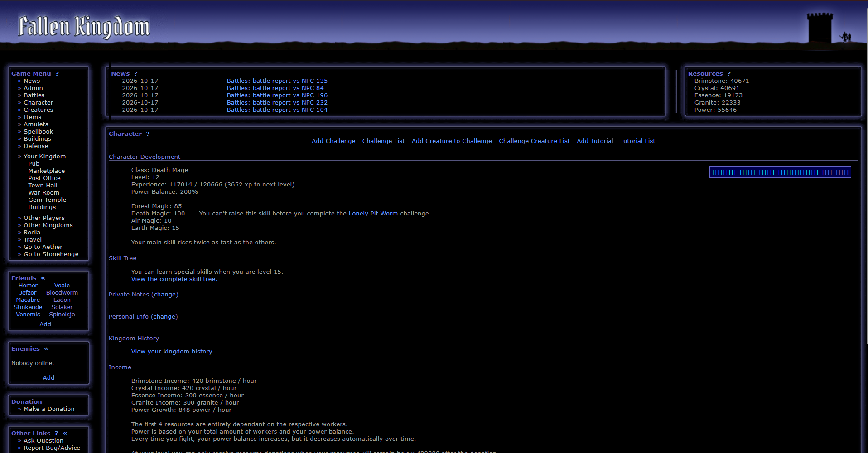The image size is (868, 453).
Task: Open Game Menu help question mark
Action: point(57,74)
